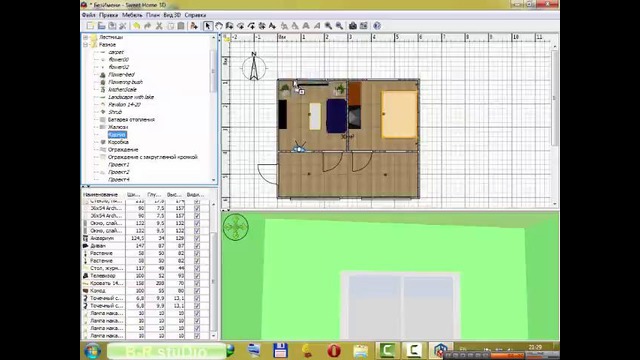Image resolution: width=640 pixels, height=360 pixels.
Task: Toggle visibility checkbox for Телевизор row
Action: point(197,276)
